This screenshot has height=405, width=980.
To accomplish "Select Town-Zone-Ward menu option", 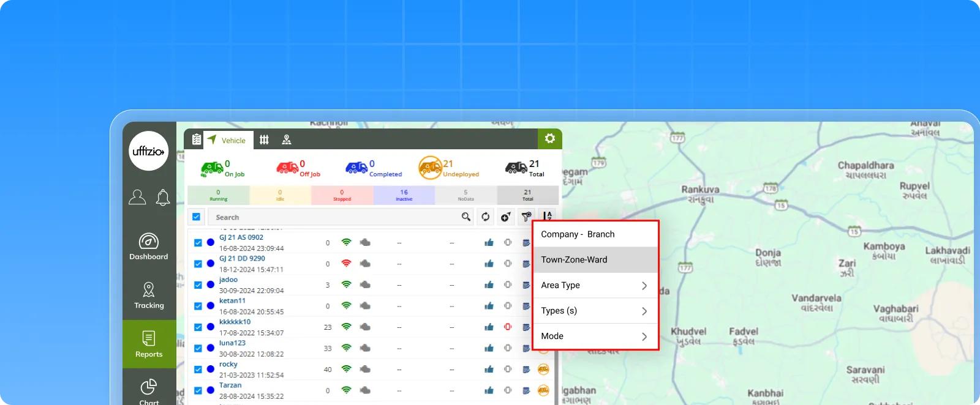I will coord(595,260).
